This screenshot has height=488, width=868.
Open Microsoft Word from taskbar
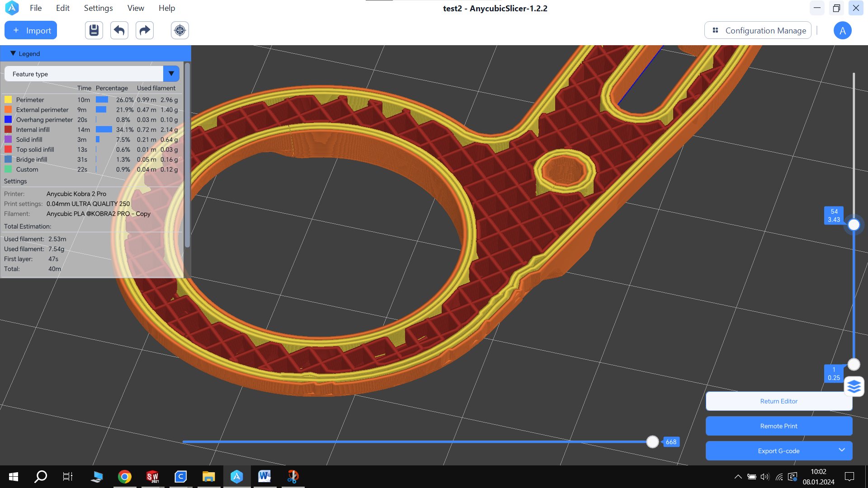tap(264, 477)
